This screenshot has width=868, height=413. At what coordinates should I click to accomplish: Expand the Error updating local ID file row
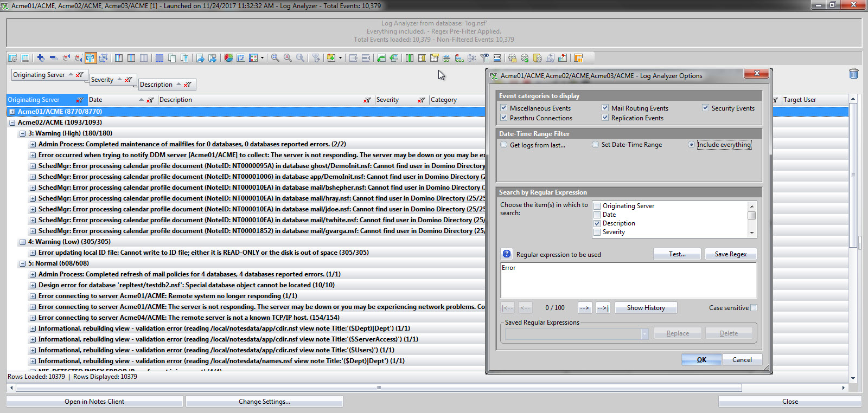[33, 253]
